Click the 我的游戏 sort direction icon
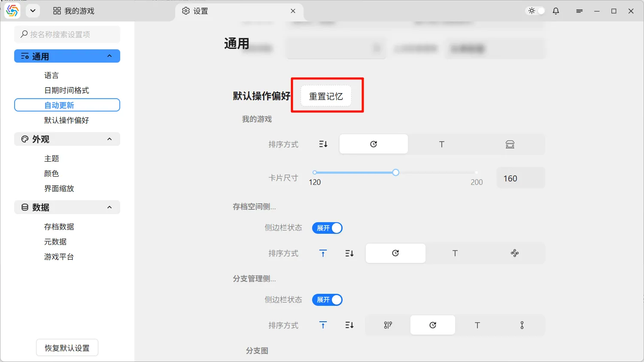 coord(323,145)
